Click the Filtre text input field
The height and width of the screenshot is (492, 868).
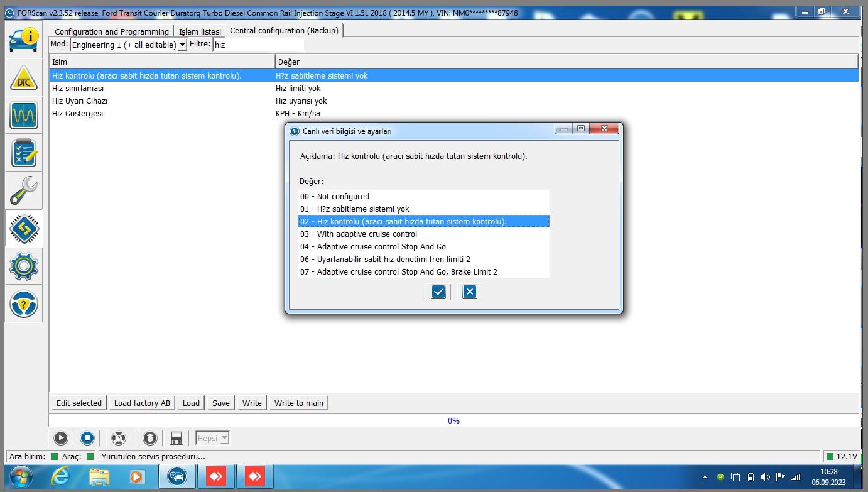tap(258, 45)
